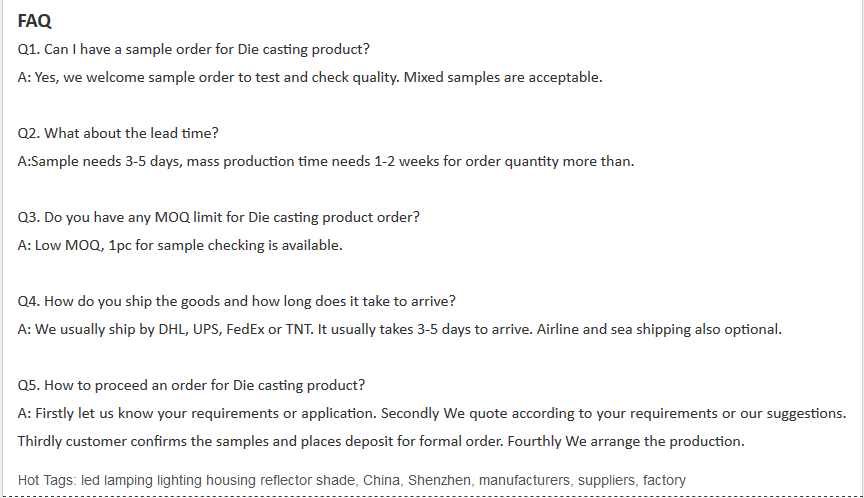Click the text Airline and sea shipping also optional
The image size is (864, 498).
coord(659,329)
